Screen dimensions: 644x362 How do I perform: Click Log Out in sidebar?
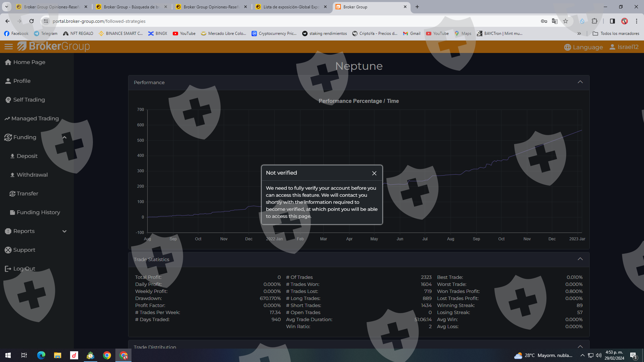coord(24,269)
